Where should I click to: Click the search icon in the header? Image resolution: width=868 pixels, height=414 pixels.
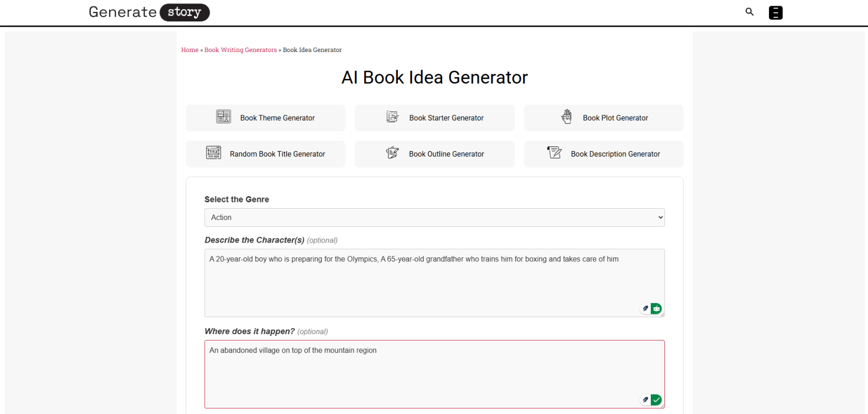pyautogui.click(x=749, y=12)
